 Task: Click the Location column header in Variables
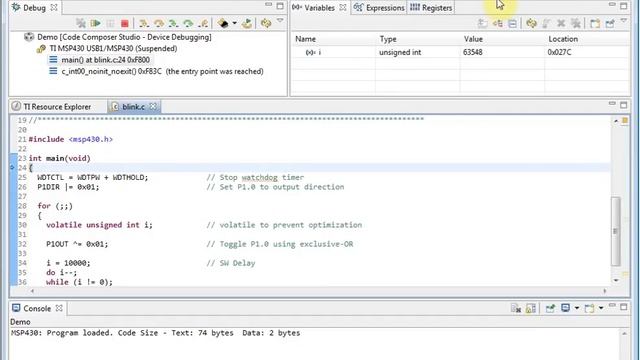click(x=563, y=39)
